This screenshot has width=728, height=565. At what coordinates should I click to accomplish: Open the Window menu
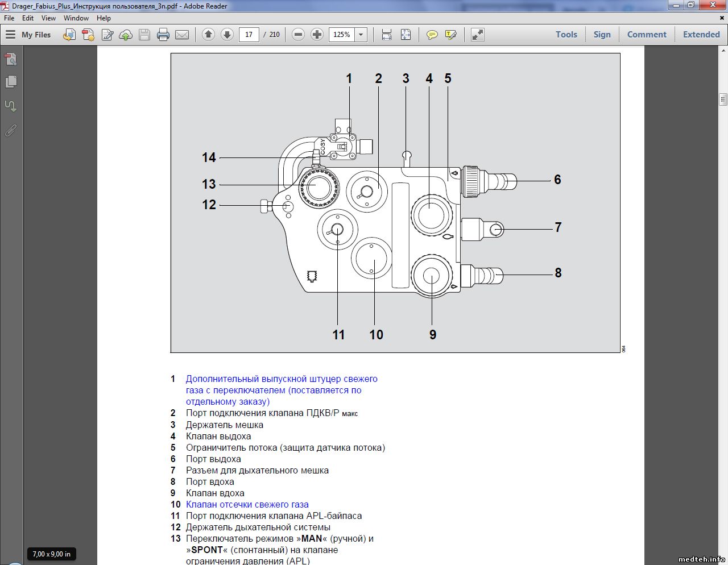(76, 18)
